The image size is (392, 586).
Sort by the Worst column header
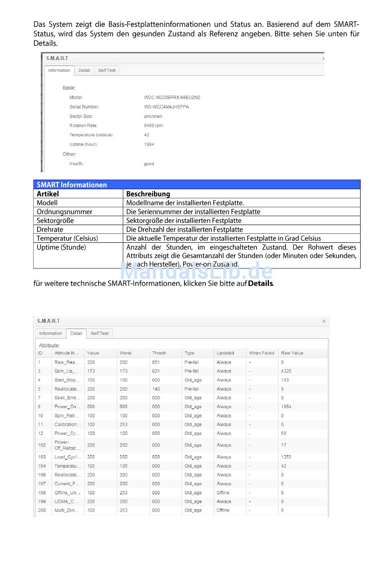[x=133, y=353]
